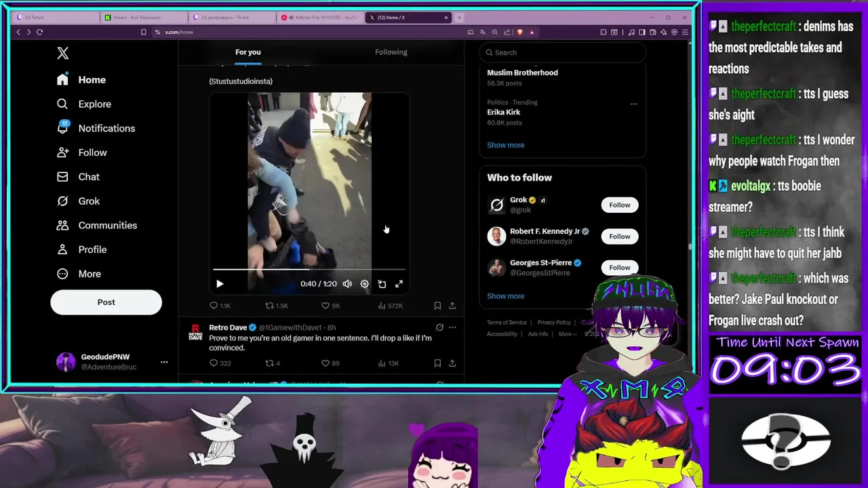Go back in browser history

pos(18,32)
